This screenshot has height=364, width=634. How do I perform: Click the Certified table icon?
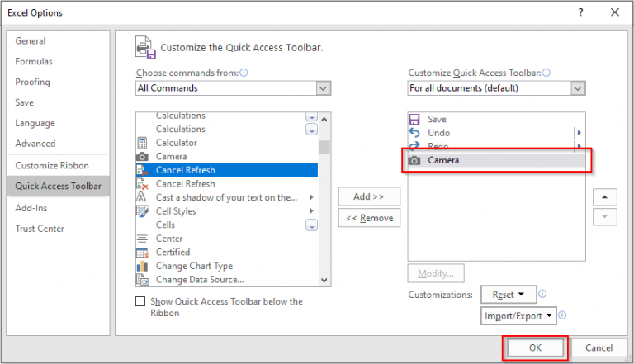[142, 253]
